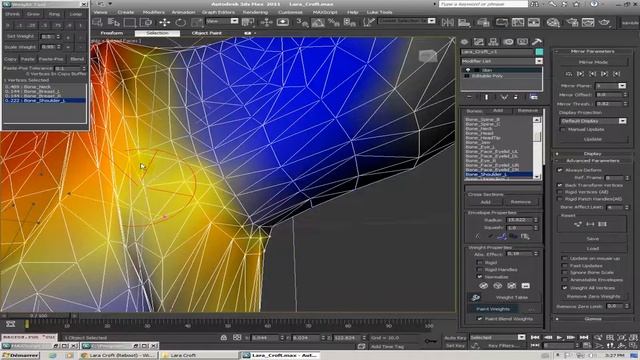This screenshot has width=640, height=360.
Task: Select the Move transform tool in toolbar
Action: click(x=164, y=22)
